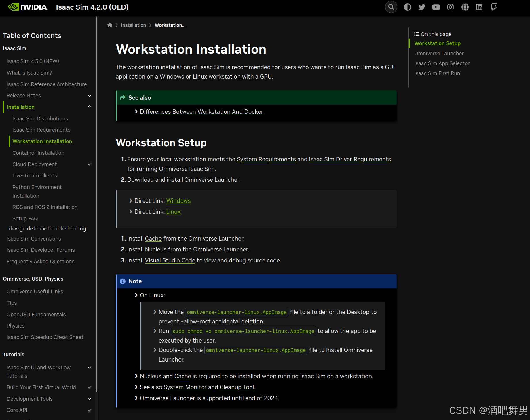Image resolution: width=530 pixels, height=420 pixels.
Task: Open NVIDIA YouTube icon link
Action: click(436, 7)
